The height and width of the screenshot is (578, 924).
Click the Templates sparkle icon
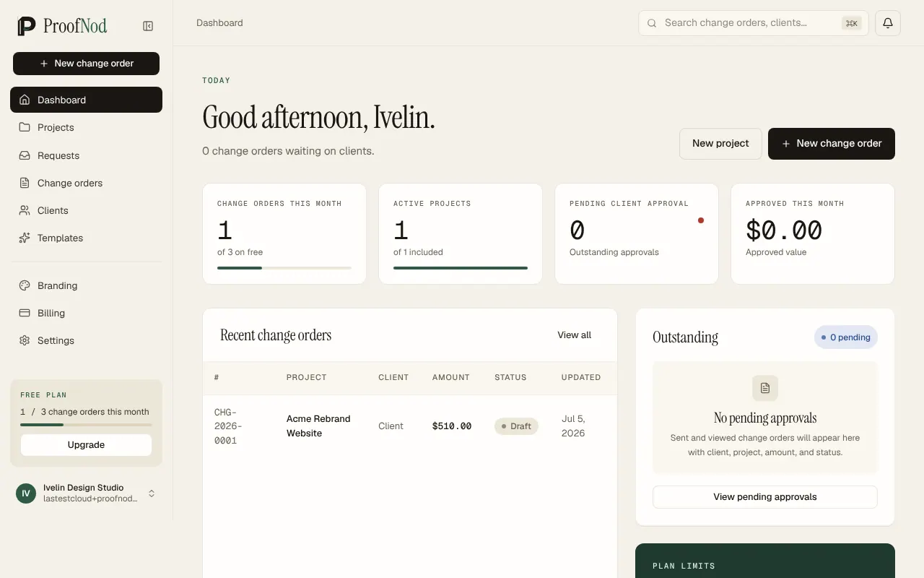tap(25, 238)
